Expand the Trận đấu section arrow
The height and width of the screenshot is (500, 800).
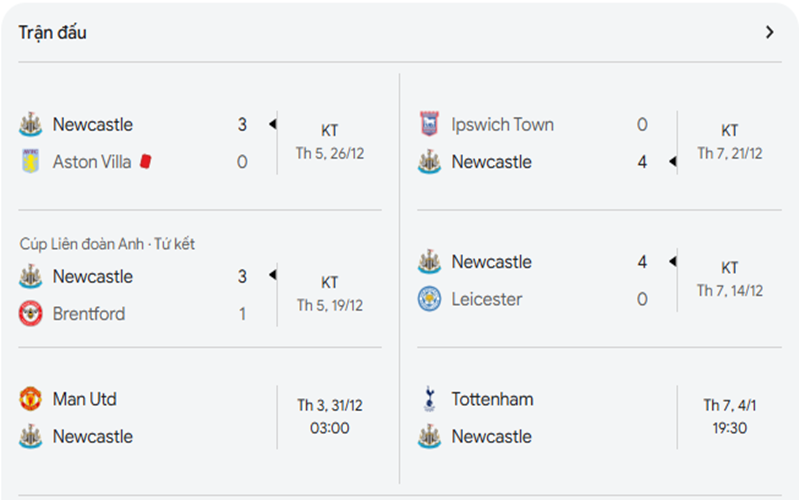(769, 32)
